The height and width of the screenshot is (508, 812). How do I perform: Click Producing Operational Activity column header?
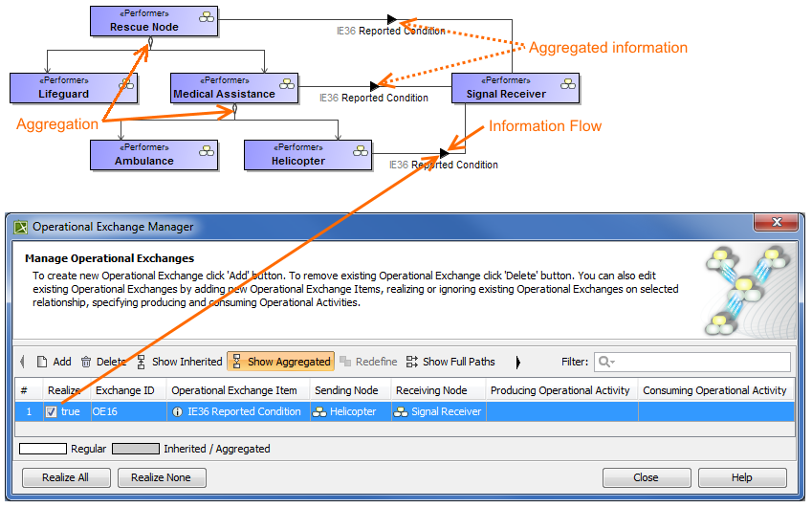[561, 390]
